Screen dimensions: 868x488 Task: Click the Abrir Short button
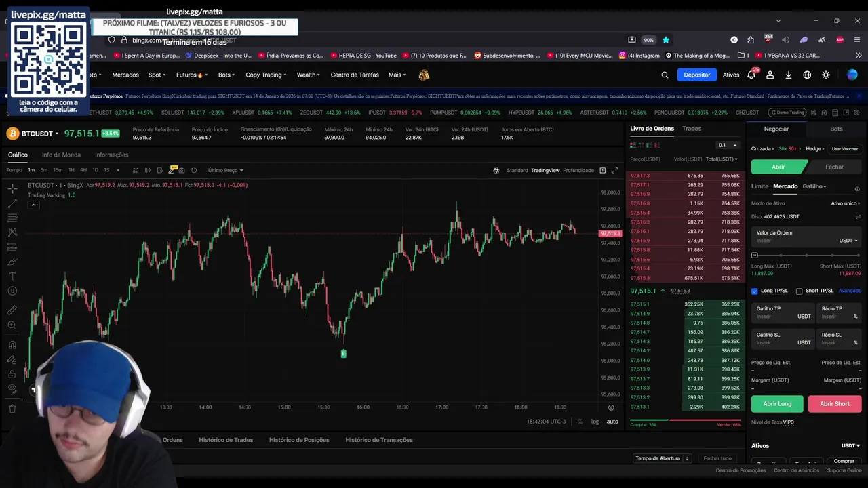click(x=835, y=404)
